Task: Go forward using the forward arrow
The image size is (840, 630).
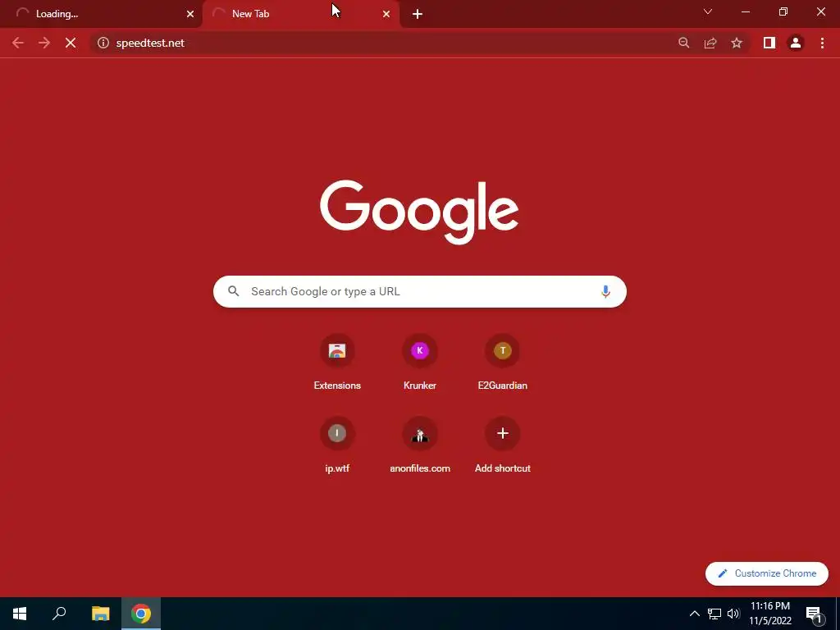Action: [x=44, y=43]
